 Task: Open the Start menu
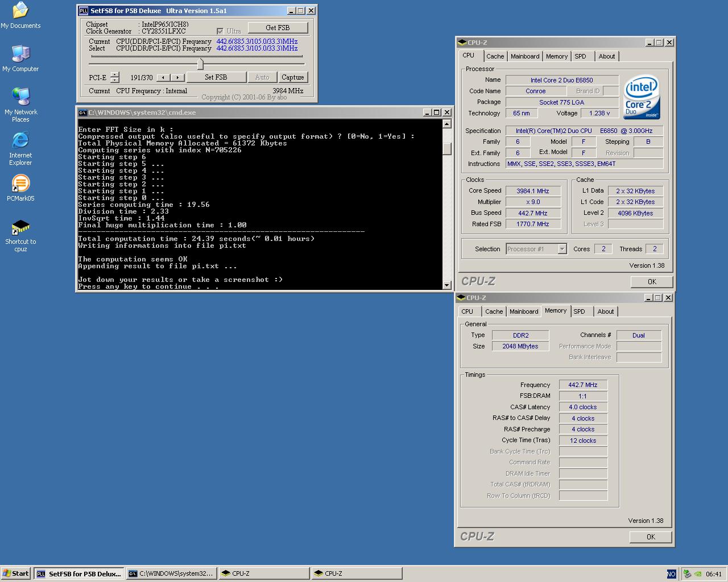pyautogui.click(x=16, y=573)
